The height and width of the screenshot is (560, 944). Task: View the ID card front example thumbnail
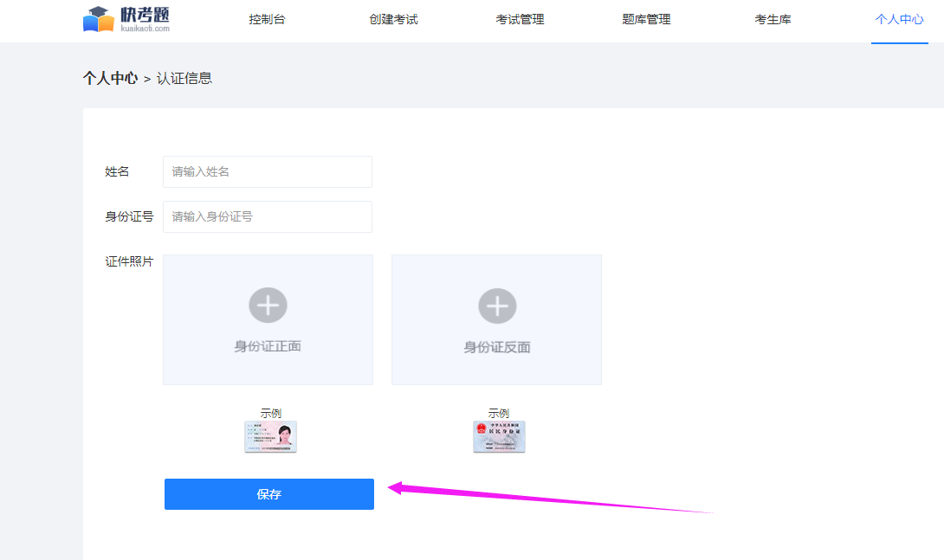[x=270, y=437]
